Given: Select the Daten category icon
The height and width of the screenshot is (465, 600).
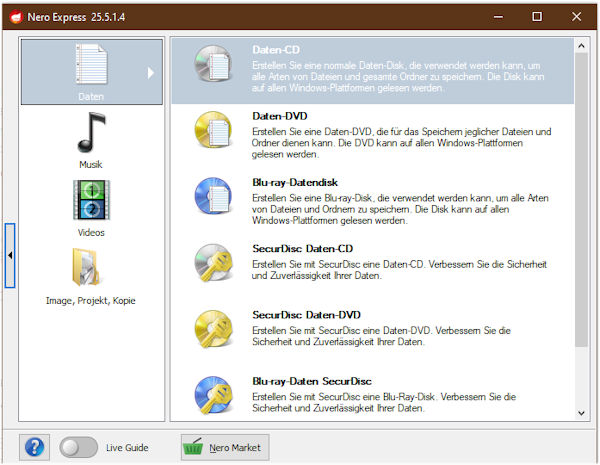Looking at the screenshot, I should pyautogui.click(x=91, y=64).
